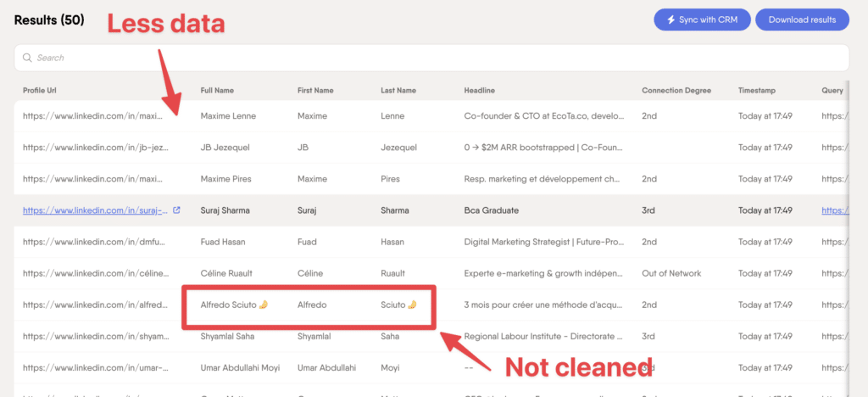The width and height of the screenshot is (868, 397).
Task: Click the search magnifier icon
Action: [26, 58]
